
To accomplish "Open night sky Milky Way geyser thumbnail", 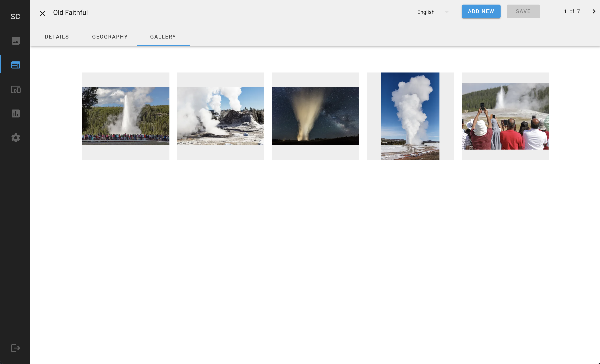I will click(x=315, y=116).
